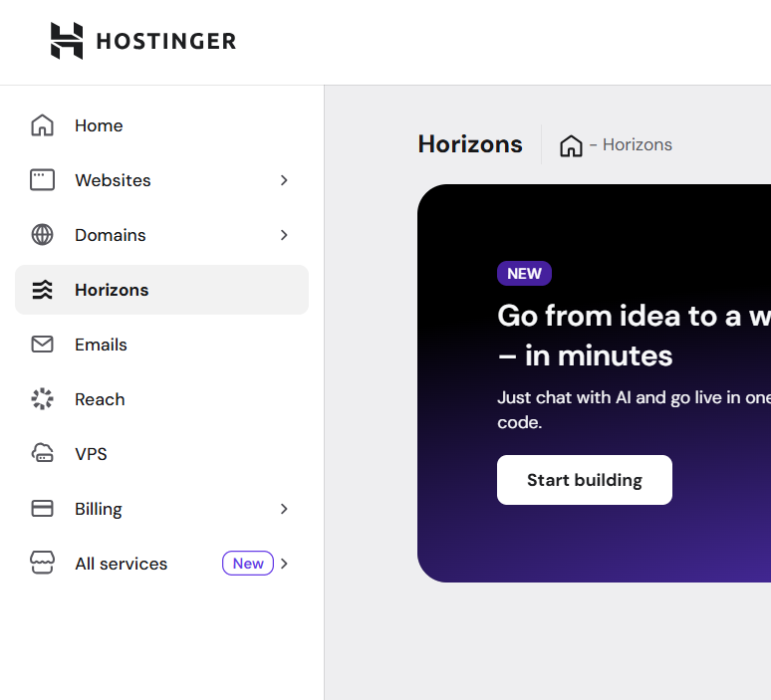The height and width of the screenshot is (700, 771).
Task: Click the Domains globe icon
Action: tap(42, 235)
